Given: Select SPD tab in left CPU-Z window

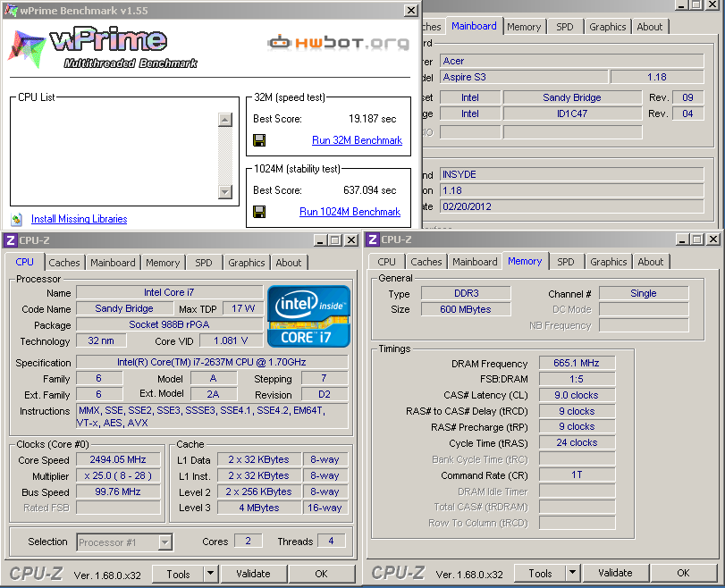Looking at the screenshot, I should [204, 263].
